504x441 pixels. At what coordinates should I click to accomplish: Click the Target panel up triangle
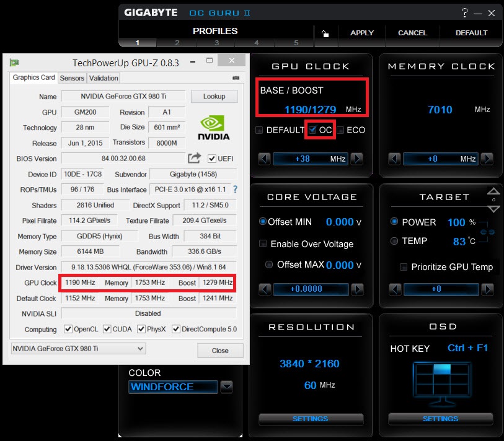(493, 191)
